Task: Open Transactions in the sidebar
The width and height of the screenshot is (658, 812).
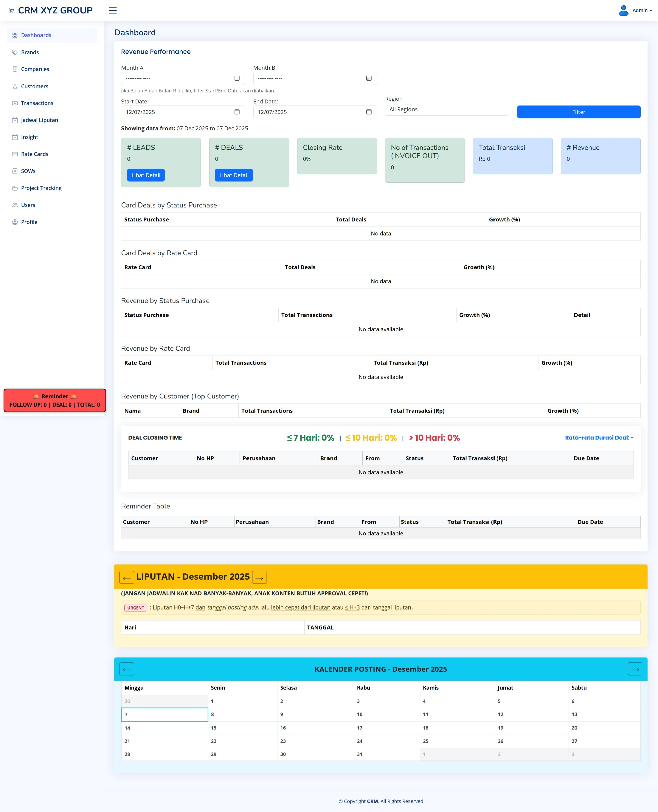Action: pyautogui.click(x=37, y=103)
